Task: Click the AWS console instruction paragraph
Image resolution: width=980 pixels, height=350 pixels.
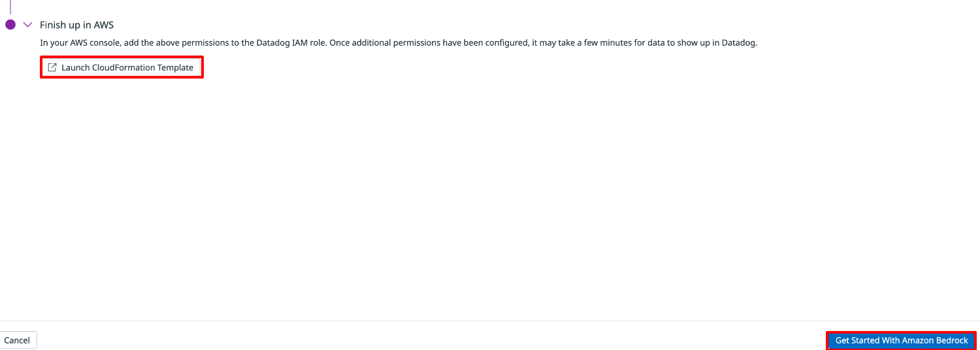Action: [x=398, y=43]
